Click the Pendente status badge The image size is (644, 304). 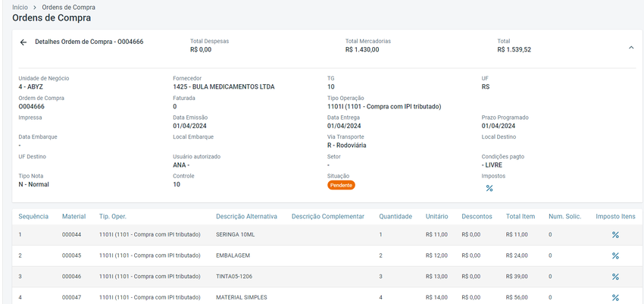click(341, 185)
